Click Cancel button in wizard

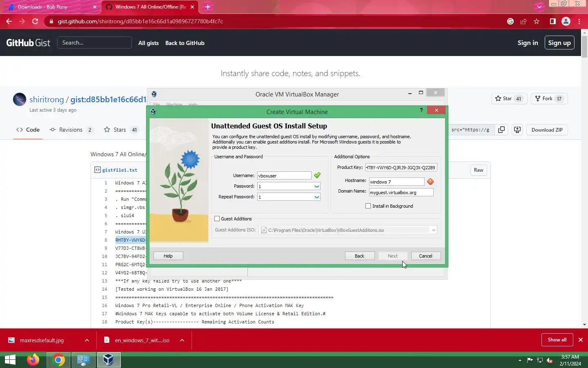pos(425,256)
